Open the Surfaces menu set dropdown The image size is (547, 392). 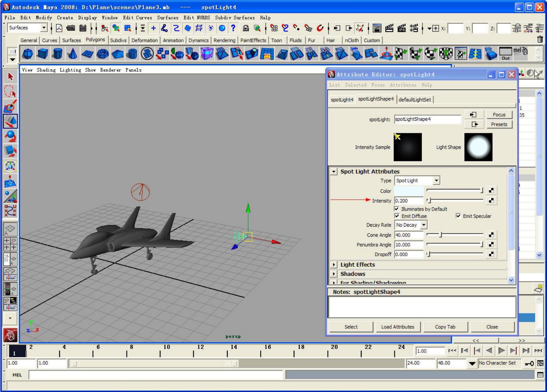[44, 28]
